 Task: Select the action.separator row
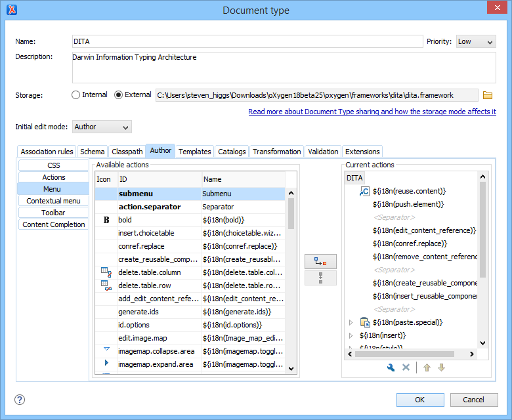pos(190,207)
